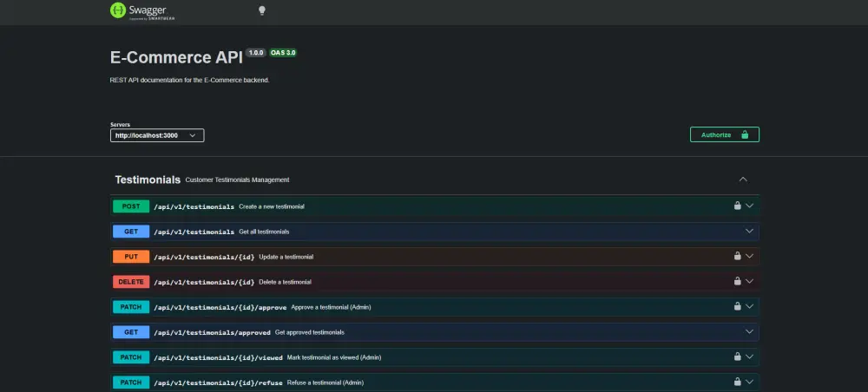Click the OAS 3.0 badge
The image size is (868, 392).
pyautogui.click(x=283, y=53)
